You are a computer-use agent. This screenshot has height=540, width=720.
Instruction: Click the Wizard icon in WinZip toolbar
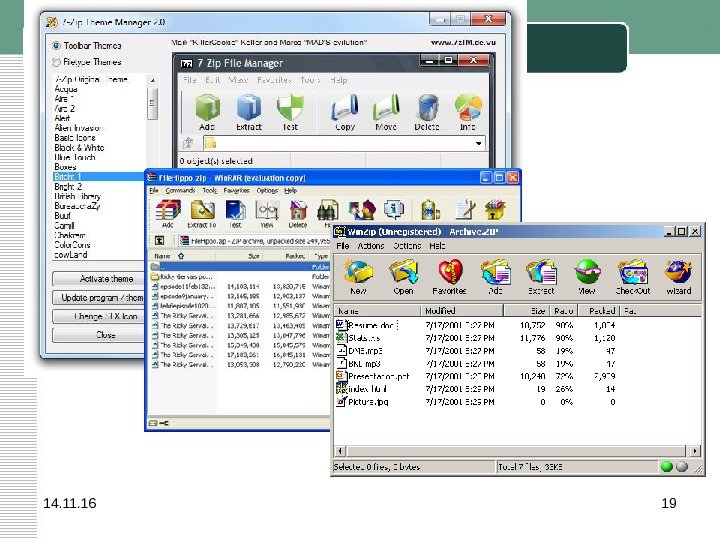(678, 272)
